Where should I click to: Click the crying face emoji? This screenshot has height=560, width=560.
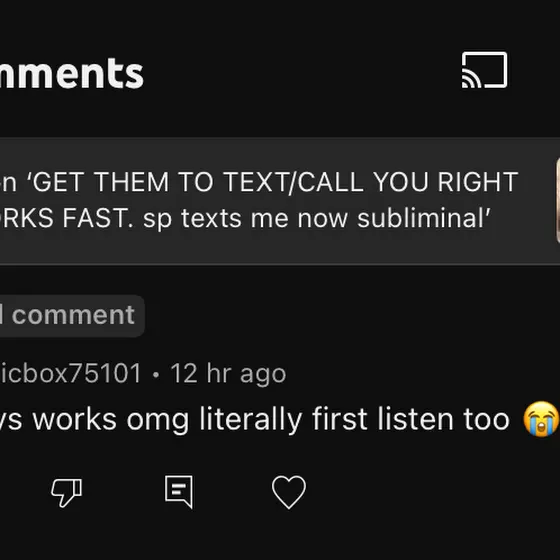[x=541, y=419]
